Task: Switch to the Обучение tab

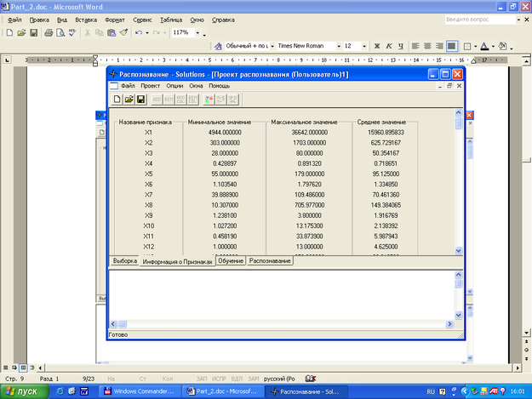Action: pos(230,260)
